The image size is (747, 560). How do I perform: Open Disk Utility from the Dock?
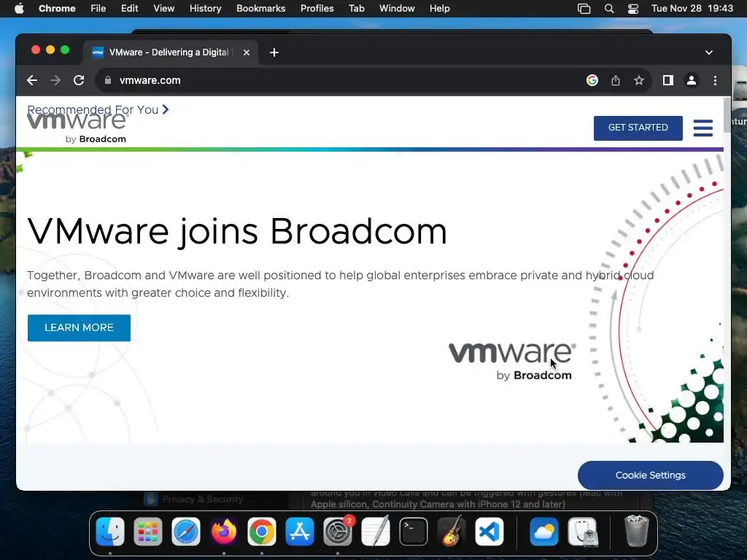(582, 531)
